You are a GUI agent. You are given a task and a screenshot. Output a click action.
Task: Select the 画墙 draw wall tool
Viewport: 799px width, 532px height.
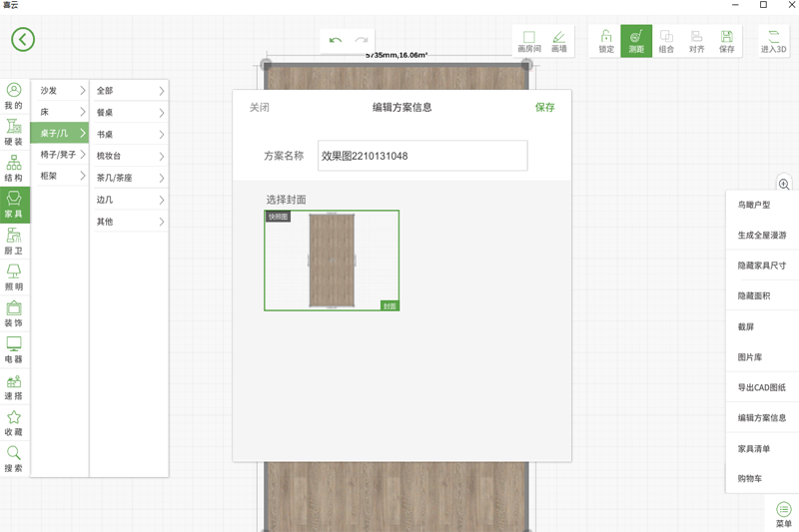pos(559,41)
